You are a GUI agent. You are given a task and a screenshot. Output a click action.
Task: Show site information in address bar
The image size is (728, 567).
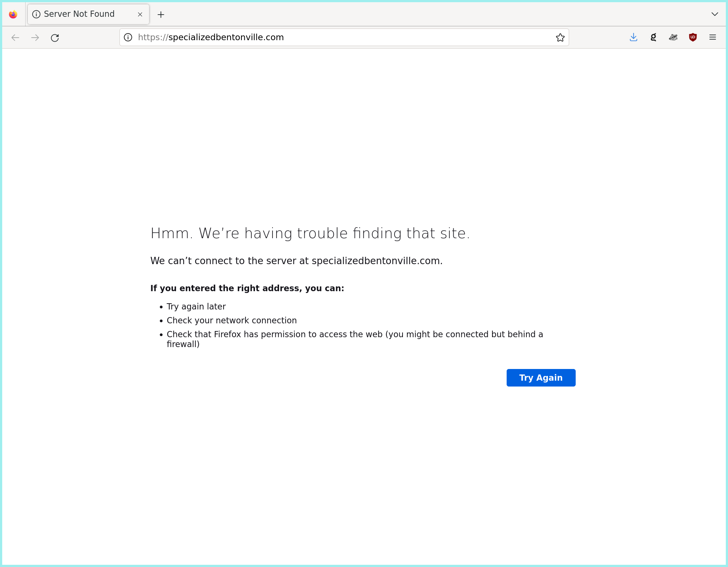pos(128,37)
